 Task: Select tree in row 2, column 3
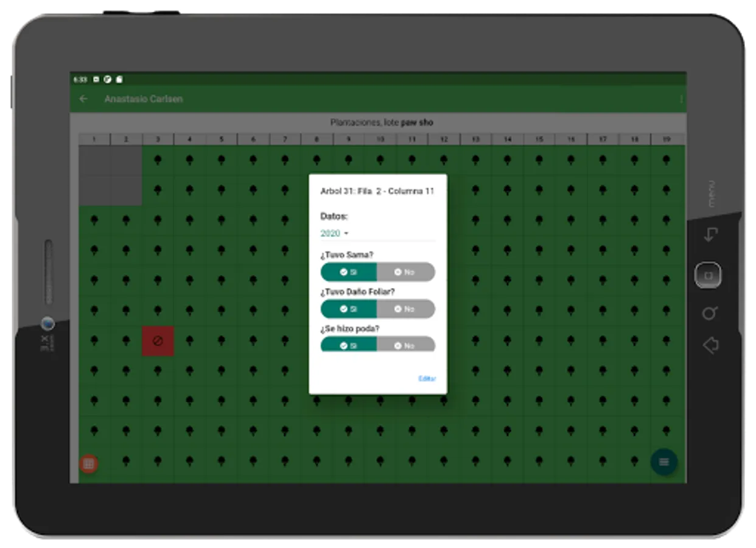coord(158,190)
